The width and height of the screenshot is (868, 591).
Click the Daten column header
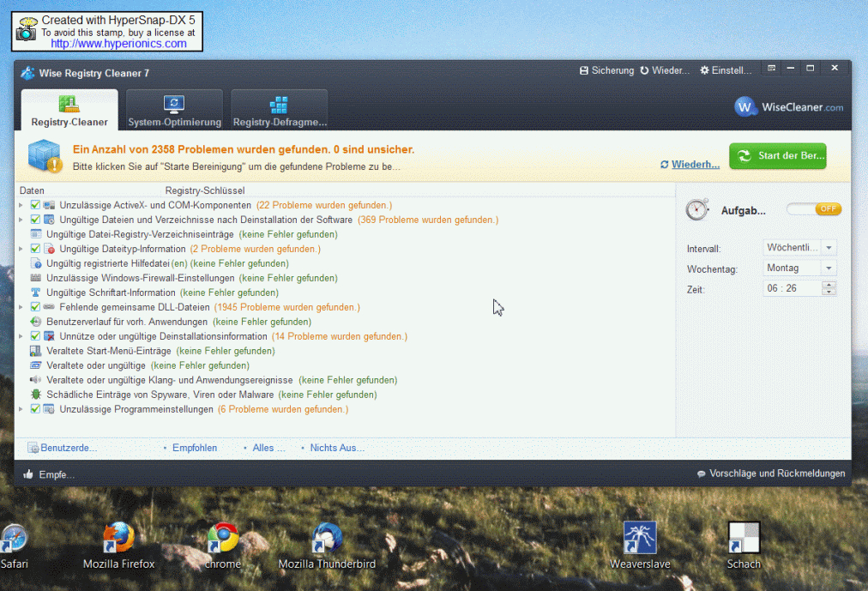coord(32,190)
